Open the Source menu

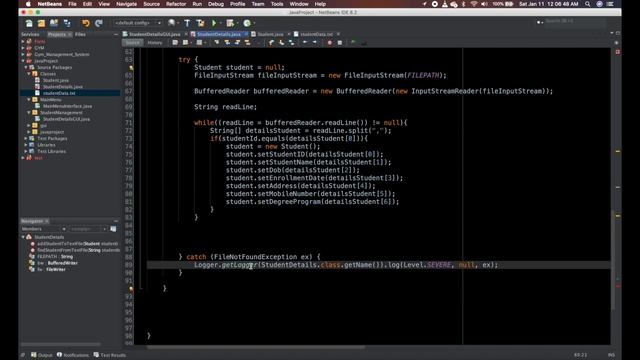(151, 4)
